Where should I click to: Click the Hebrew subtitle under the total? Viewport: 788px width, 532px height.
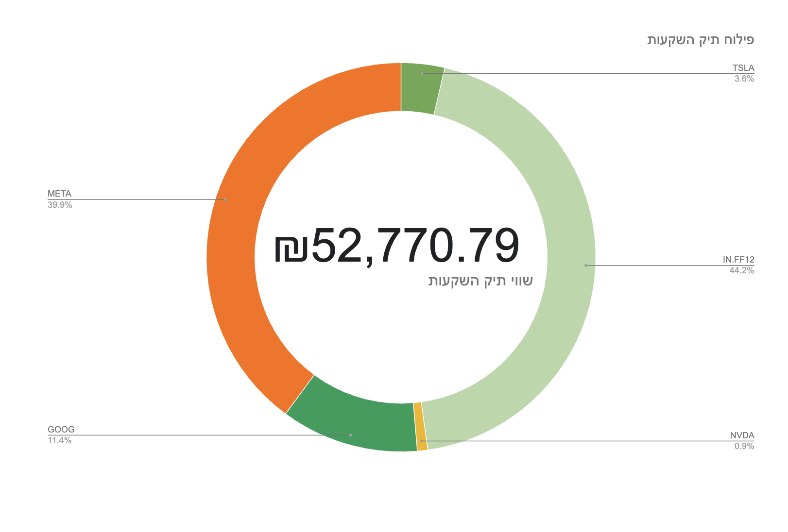coord(480,281)
